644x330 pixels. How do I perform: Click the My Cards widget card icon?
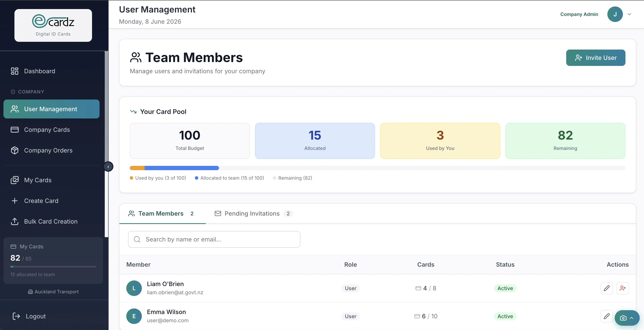pyautogui.click(x=13, y=247)
